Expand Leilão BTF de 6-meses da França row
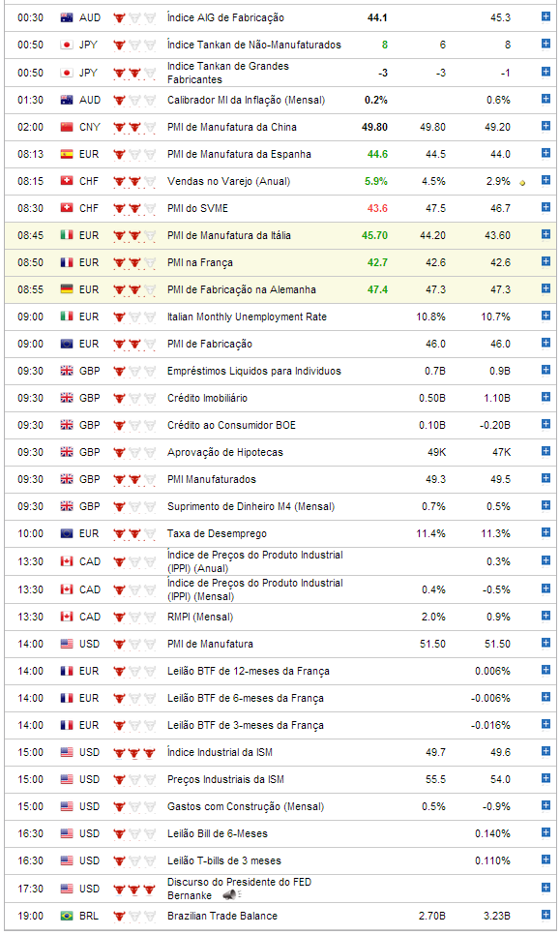The image size is (560, 935). (x=545, y=697)
